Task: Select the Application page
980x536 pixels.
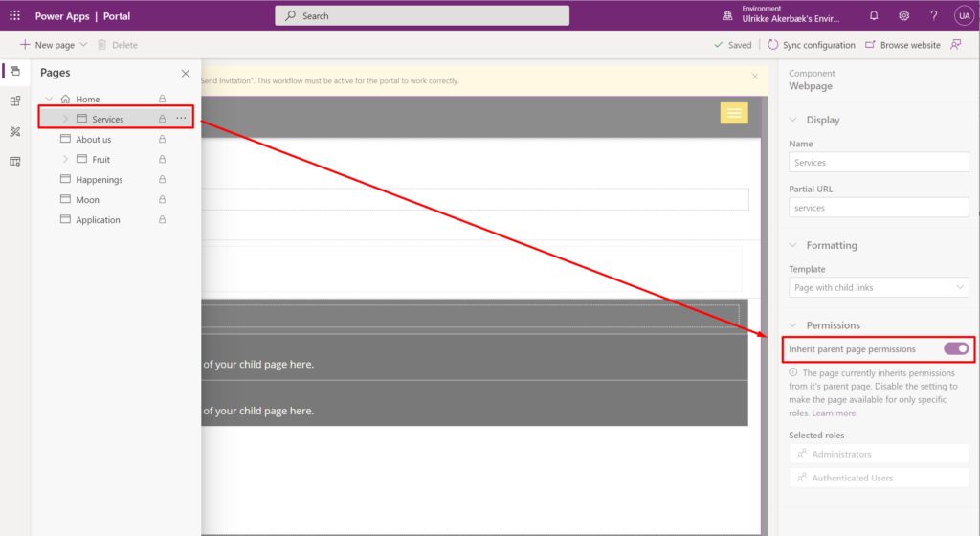Action: [x=98, y=220]
